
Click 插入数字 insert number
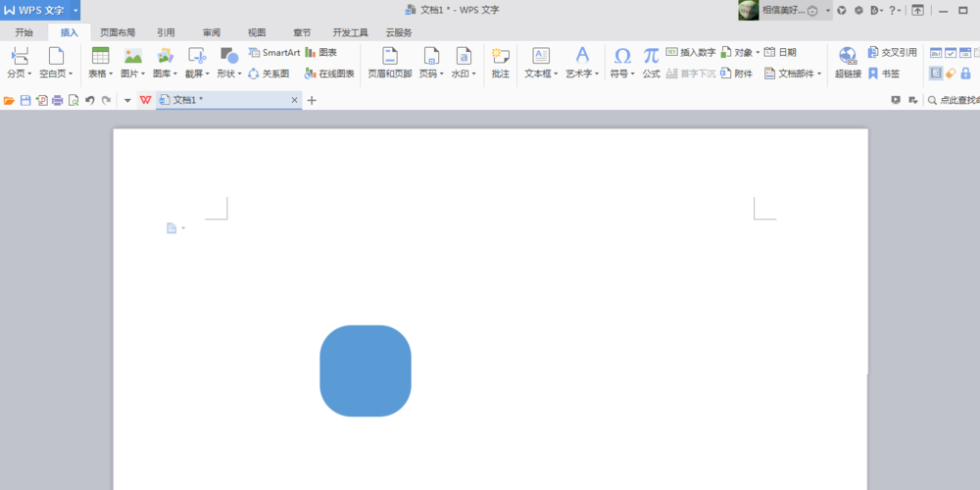click(x=691, y=53)
